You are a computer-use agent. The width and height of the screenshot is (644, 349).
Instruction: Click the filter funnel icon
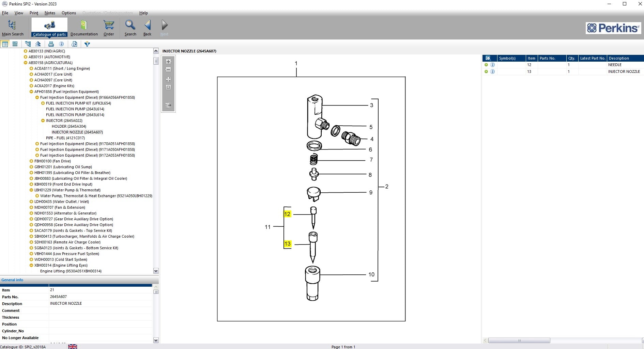click(x=87, y=44)
